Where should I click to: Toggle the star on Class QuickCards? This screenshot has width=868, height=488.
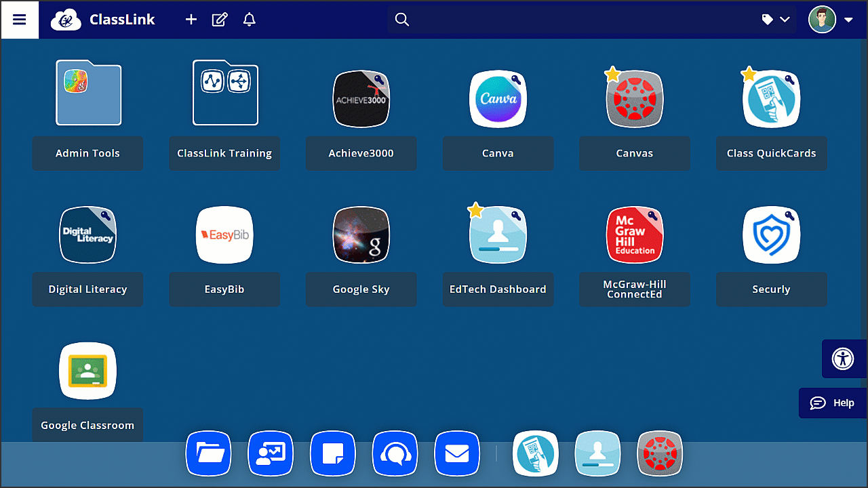[x=748, y=73]
